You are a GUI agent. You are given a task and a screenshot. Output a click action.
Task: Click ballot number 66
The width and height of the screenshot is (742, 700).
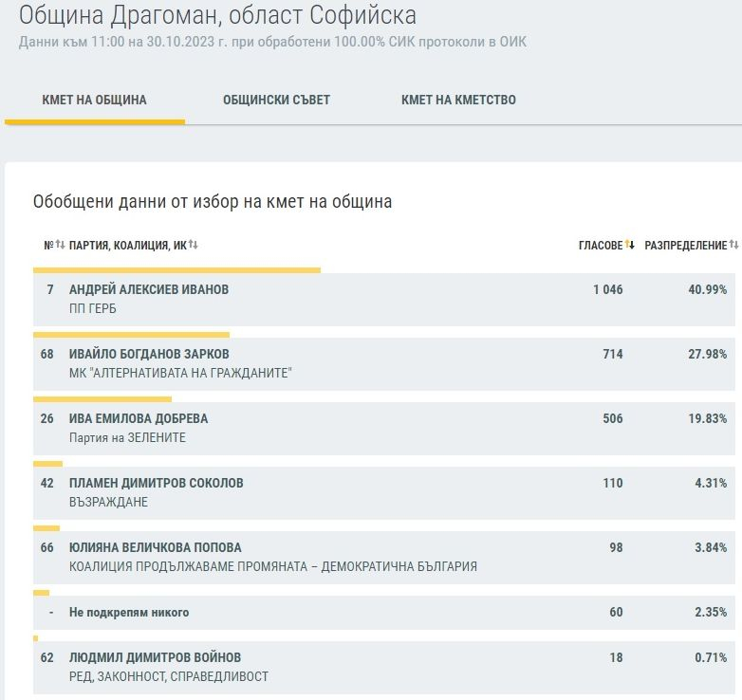tap(46, 547)
